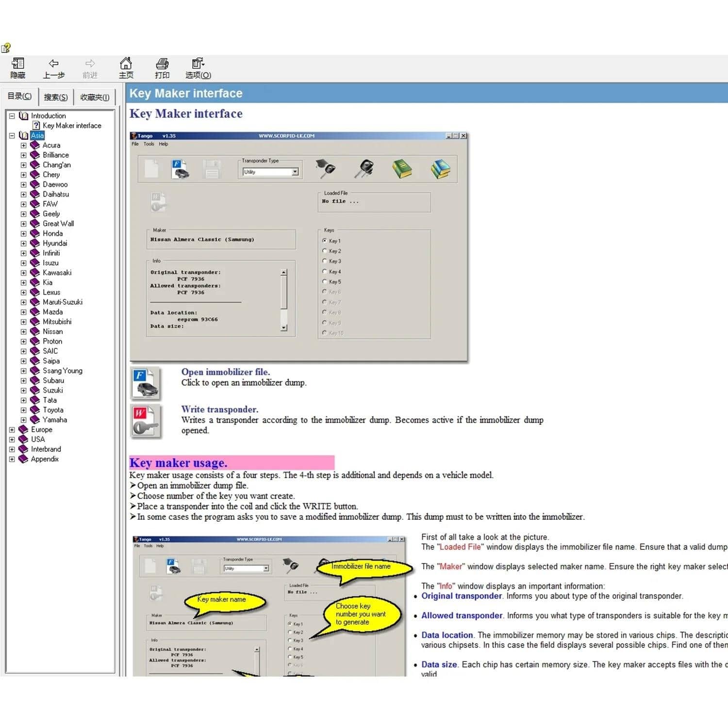The width and height of the screenshot is (728, 728).
Task: Open the Tools menu in Tango
Action: pos(149,144)
